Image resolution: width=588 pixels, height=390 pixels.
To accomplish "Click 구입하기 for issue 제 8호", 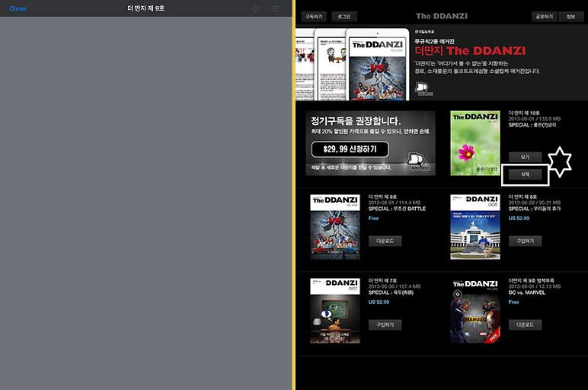I will [x=525, y=241].
